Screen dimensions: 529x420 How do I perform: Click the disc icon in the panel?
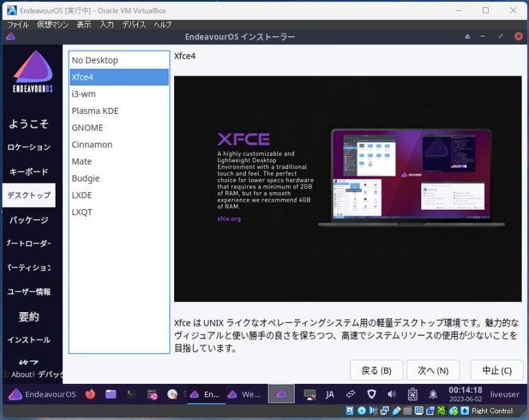click(x=172, y=395)
